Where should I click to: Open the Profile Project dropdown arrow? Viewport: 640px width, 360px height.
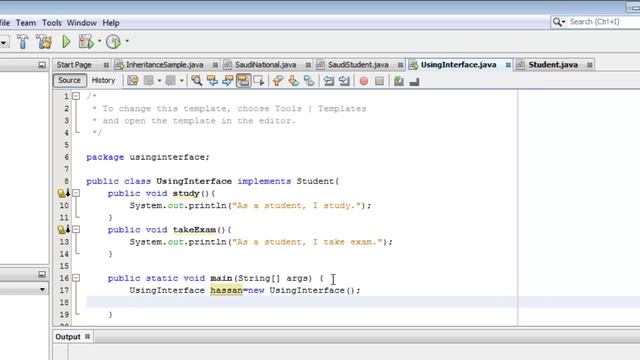(127, 41)
